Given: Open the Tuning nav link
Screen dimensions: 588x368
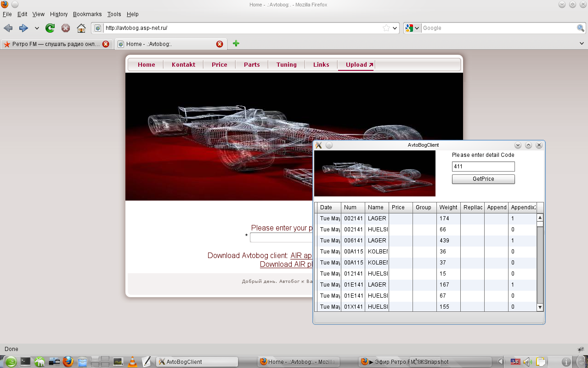Looking at the screenshot, I should pyautogui.click(x=287, y=65).
